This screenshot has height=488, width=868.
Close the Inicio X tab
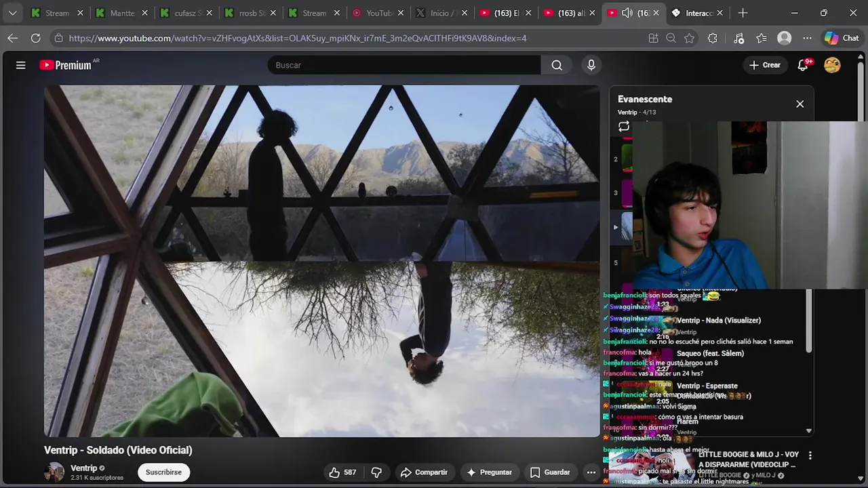(464, 13)
